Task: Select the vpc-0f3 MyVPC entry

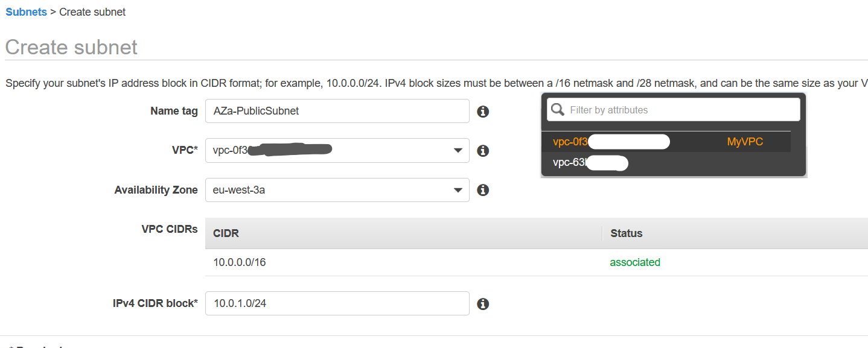Action: tap(666, 142)
